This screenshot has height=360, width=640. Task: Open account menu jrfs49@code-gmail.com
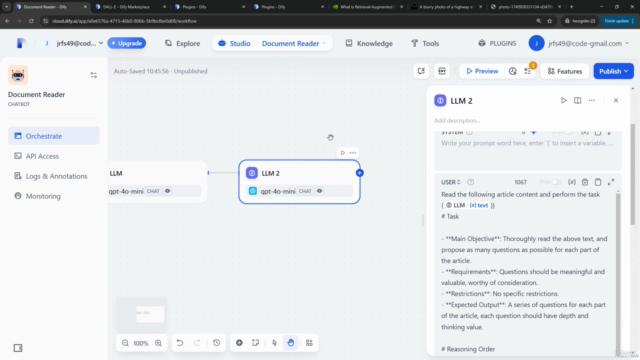pyautogui.click(x=580, y=43)
